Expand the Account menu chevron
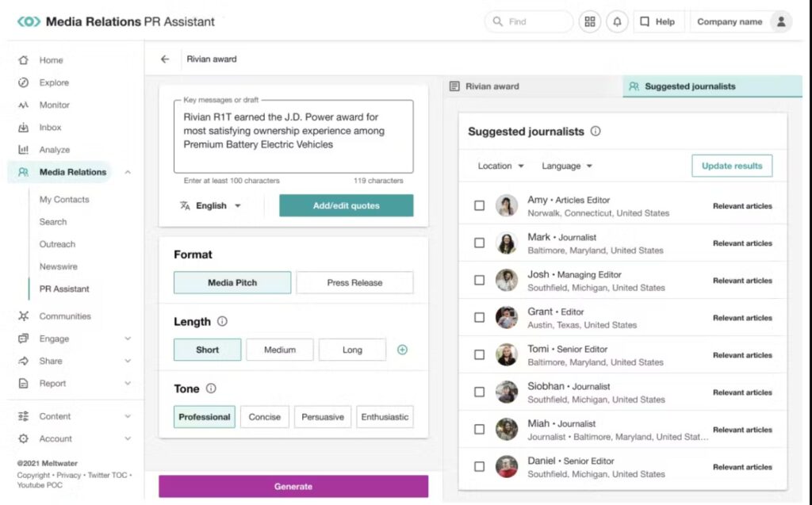The height and width of the screenshot is (505, 812). (x=128, y=438)
